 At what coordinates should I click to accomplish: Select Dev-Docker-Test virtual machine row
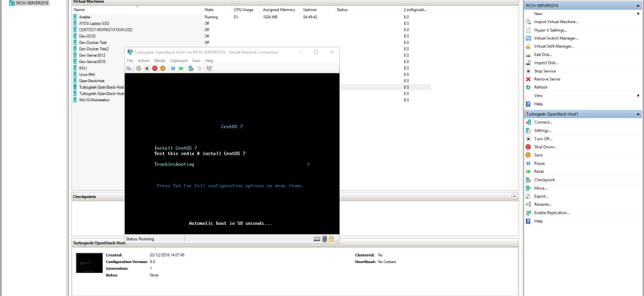(x=251, y=42)
